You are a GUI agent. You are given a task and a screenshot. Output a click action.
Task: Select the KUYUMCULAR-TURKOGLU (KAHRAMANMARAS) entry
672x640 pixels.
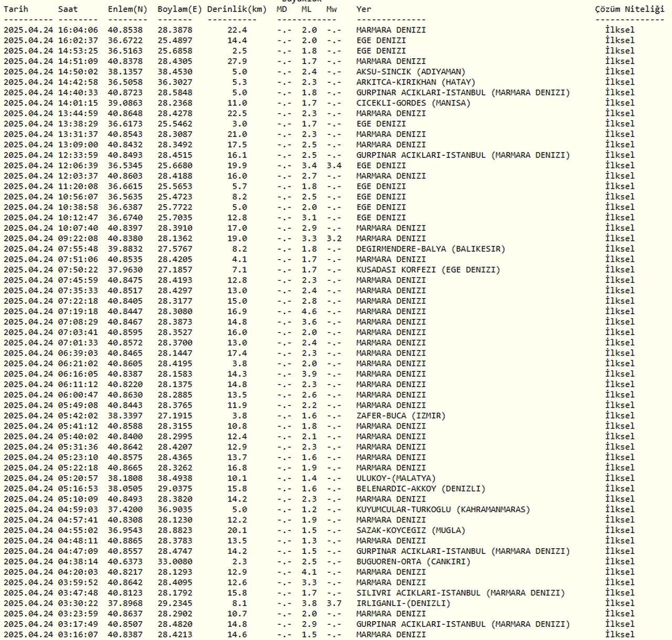tap(443, 509)
